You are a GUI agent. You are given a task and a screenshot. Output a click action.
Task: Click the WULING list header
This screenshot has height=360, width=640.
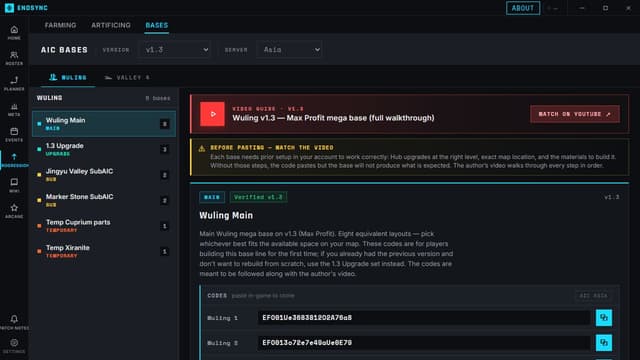(x=49, y=98)
